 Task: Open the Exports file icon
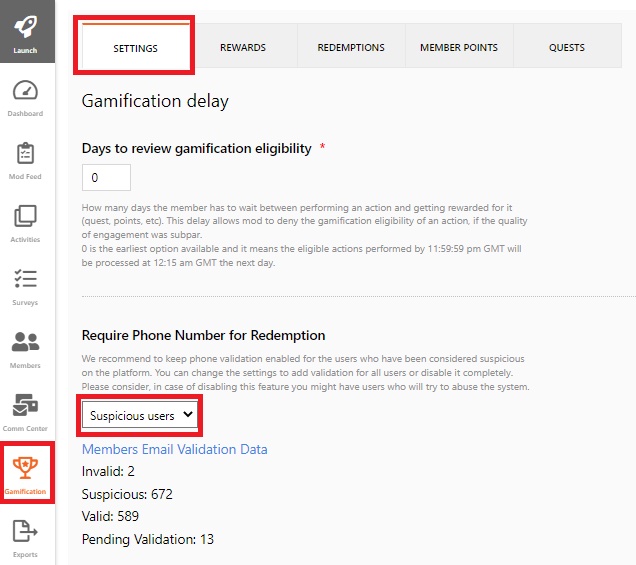(25, 531)
